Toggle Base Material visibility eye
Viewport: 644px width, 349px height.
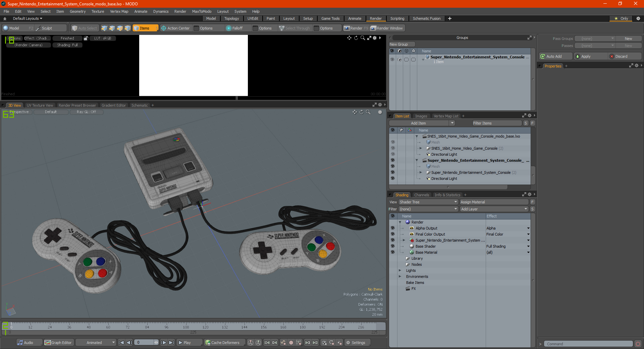pos(392,252)
